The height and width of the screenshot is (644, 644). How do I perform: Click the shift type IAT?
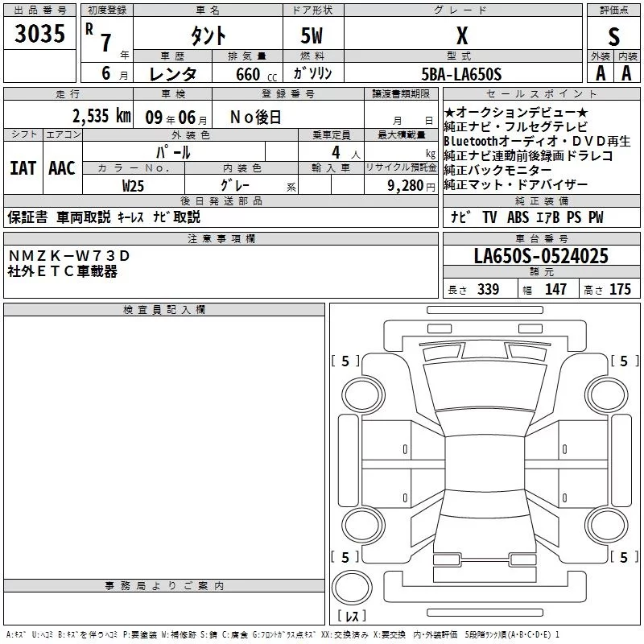coord(23,168)
